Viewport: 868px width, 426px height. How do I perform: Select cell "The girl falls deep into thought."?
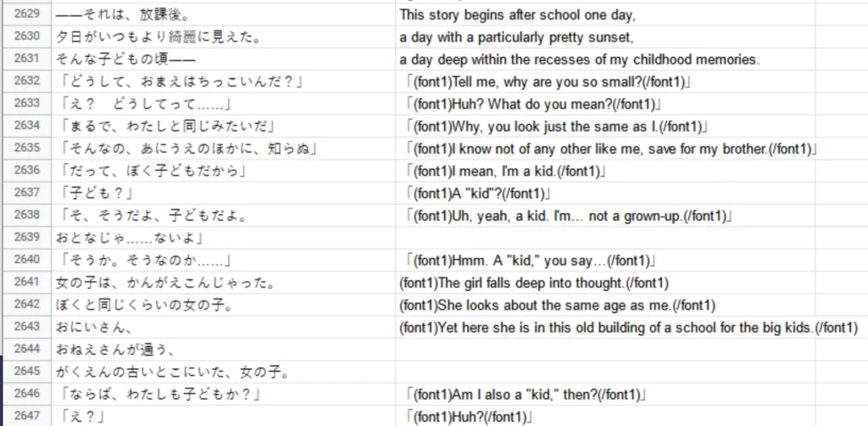[534, 283]
